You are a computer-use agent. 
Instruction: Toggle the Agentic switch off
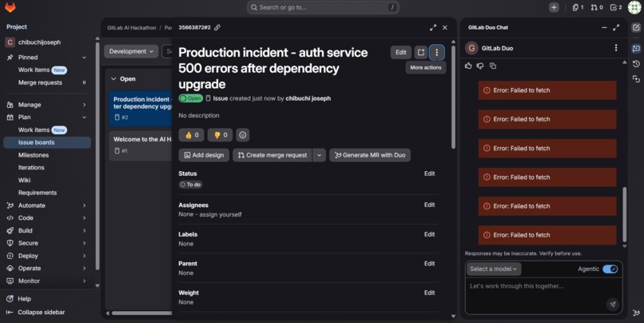(610, 269)
